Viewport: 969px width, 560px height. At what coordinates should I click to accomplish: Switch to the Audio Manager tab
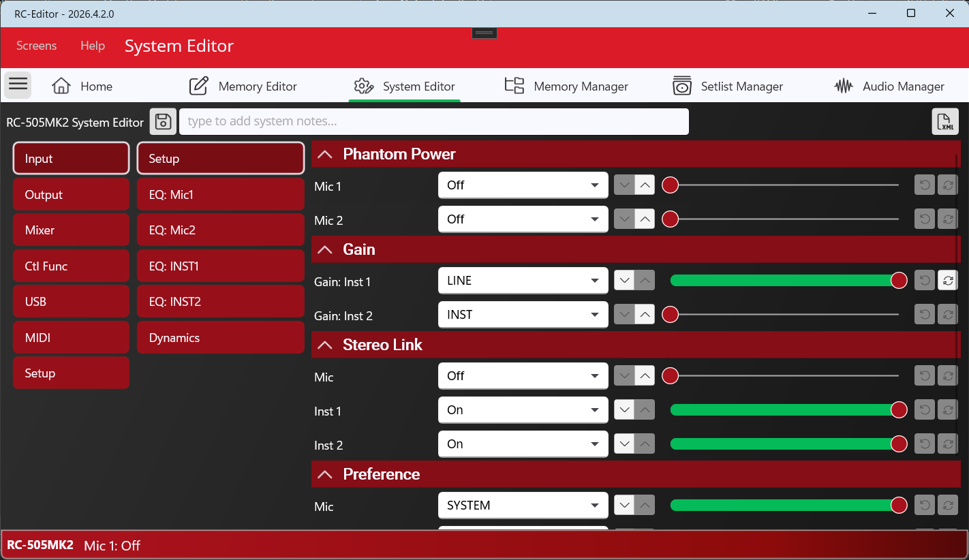pyautogui.click(x=889, y=86)
